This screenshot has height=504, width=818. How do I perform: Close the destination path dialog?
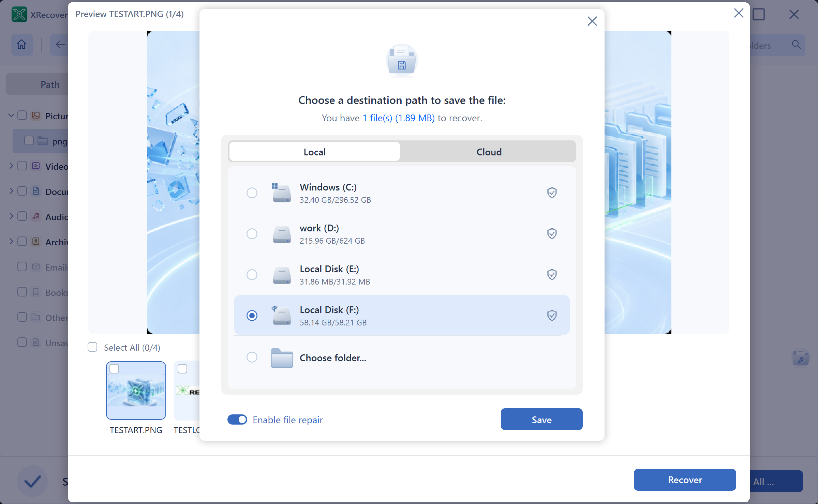592,21
